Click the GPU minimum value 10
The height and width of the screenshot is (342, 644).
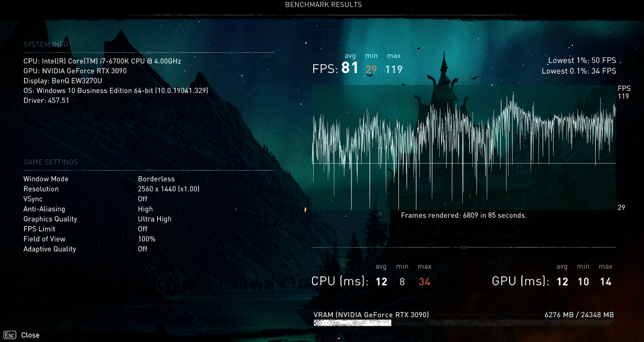pos(584,282)
